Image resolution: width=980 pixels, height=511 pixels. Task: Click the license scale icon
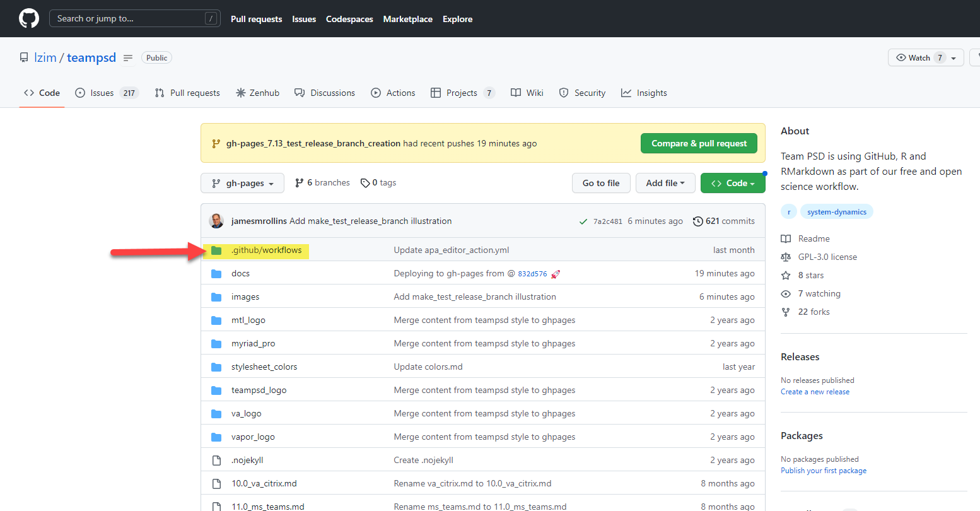point(786,257)
